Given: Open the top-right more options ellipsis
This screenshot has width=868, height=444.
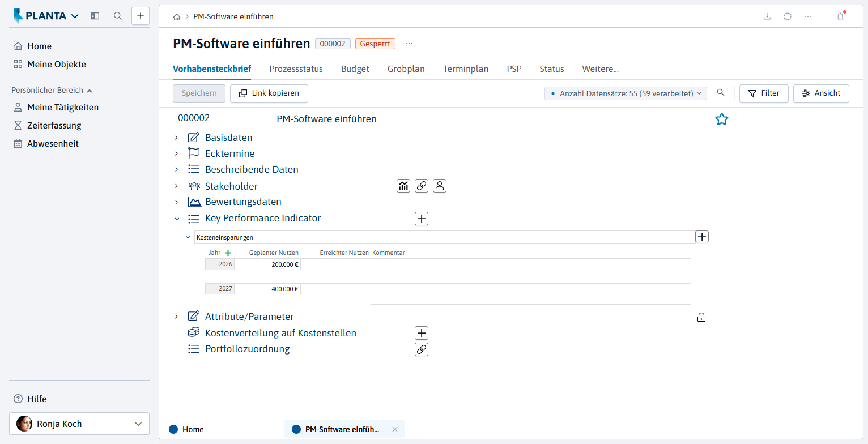Looking at the screenshot, I should pyautogui.click(x=808, y=16).
